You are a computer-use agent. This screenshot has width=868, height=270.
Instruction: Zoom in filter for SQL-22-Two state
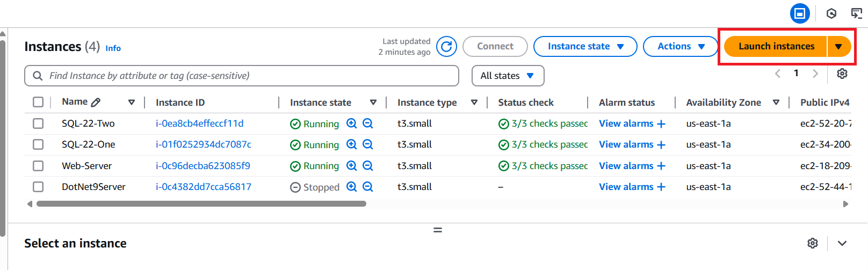(352, 123)
